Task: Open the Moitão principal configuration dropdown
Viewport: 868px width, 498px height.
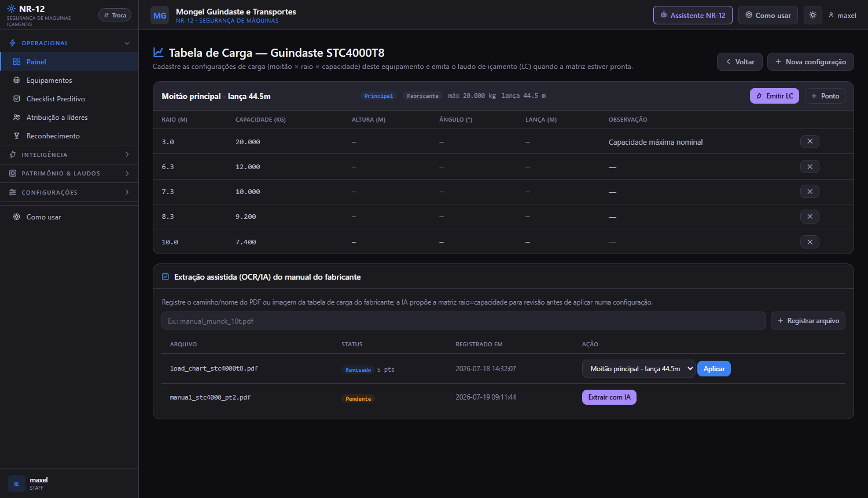Action: coord(638,369)
